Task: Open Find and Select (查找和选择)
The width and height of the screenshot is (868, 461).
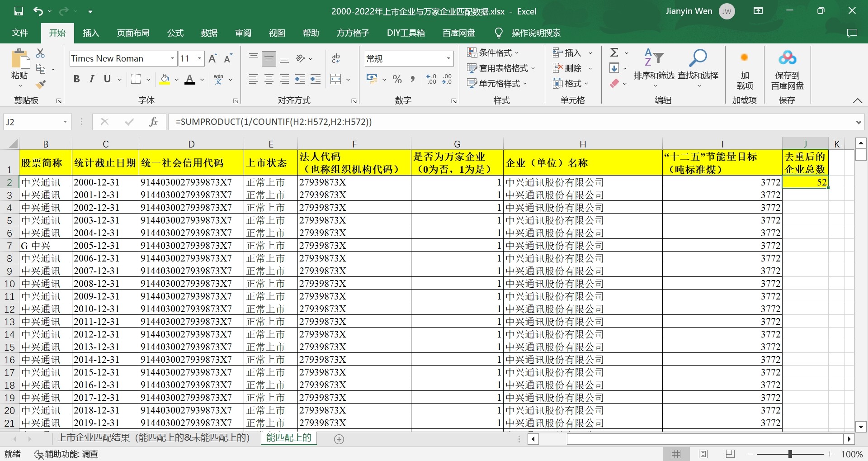Action: tap(698, 68)
